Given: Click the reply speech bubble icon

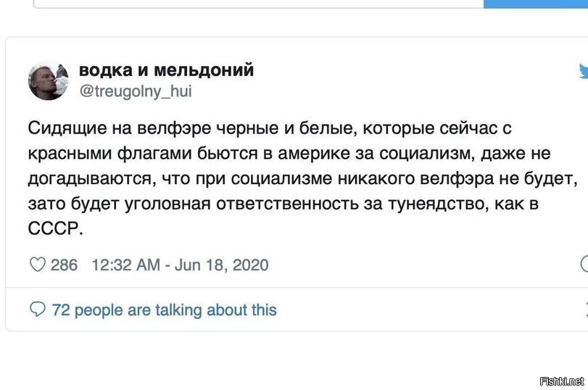Looking at the screenshot, I should (x=38, y=310).
